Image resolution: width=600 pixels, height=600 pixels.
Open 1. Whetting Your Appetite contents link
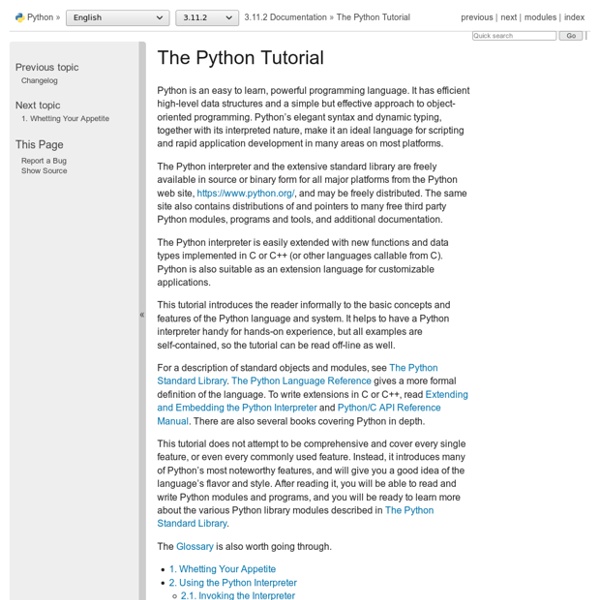click(222, 569)
